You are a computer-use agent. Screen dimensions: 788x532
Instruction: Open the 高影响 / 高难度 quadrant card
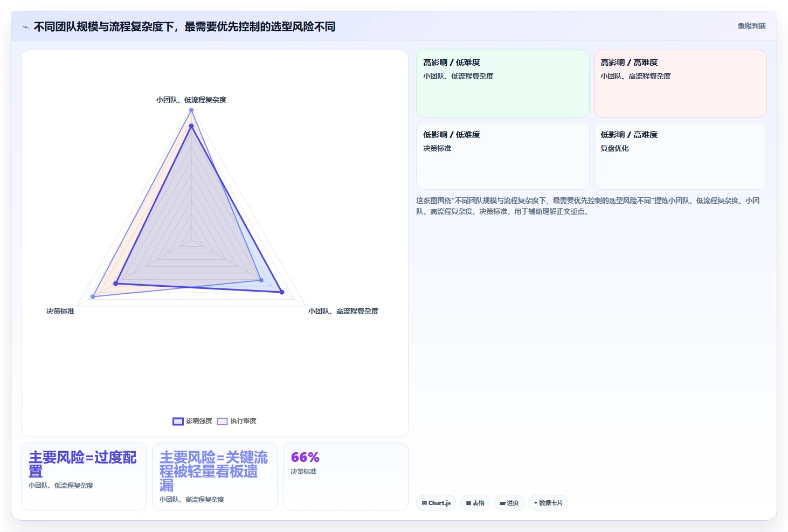(680, 84)
